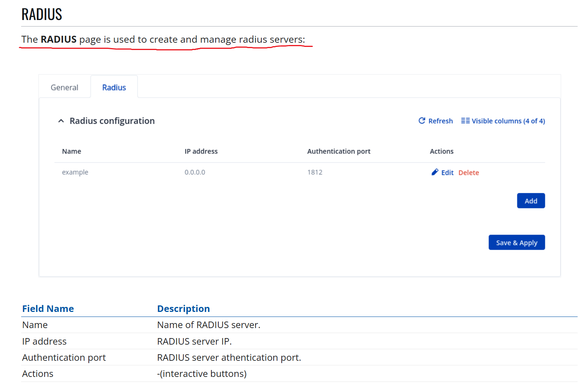Image resolution: width=588 pixels, height=390 pixels.
Task: Click the IP address column header
Action: coord(201,152)
